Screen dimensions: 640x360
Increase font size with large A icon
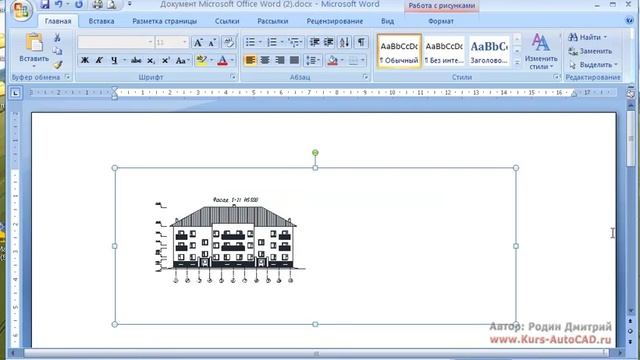point(198,42)
